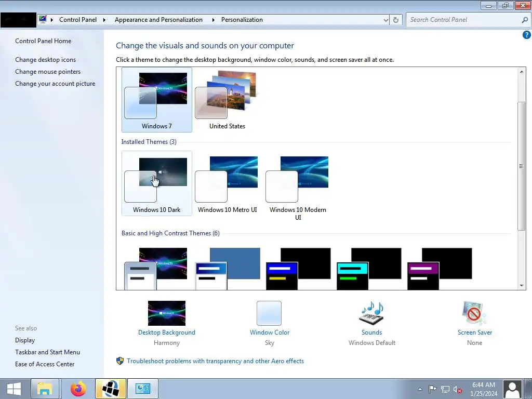Expand the arrow after Control Panel breadcrumb
Viewport: 532px width, 399px height.
click(104, 20)
